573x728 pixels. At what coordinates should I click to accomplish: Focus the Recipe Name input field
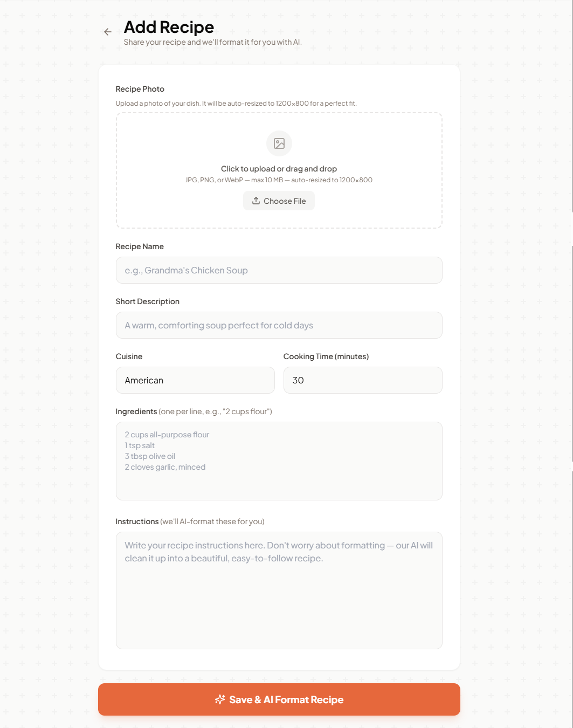[x=279, y=270]
